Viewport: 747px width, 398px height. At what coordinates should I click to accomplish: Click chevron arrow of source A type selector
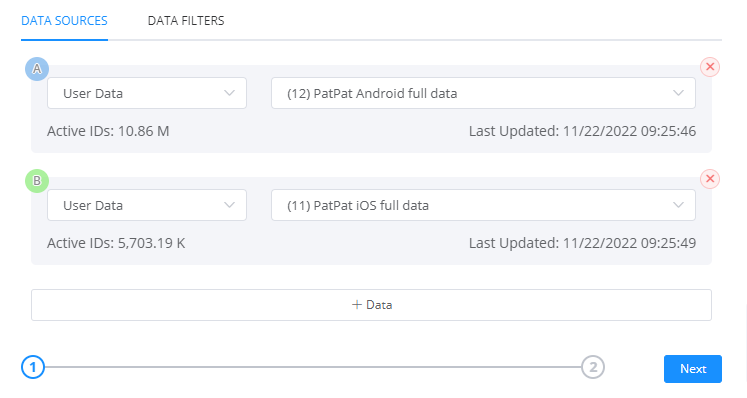coord(230,93)
